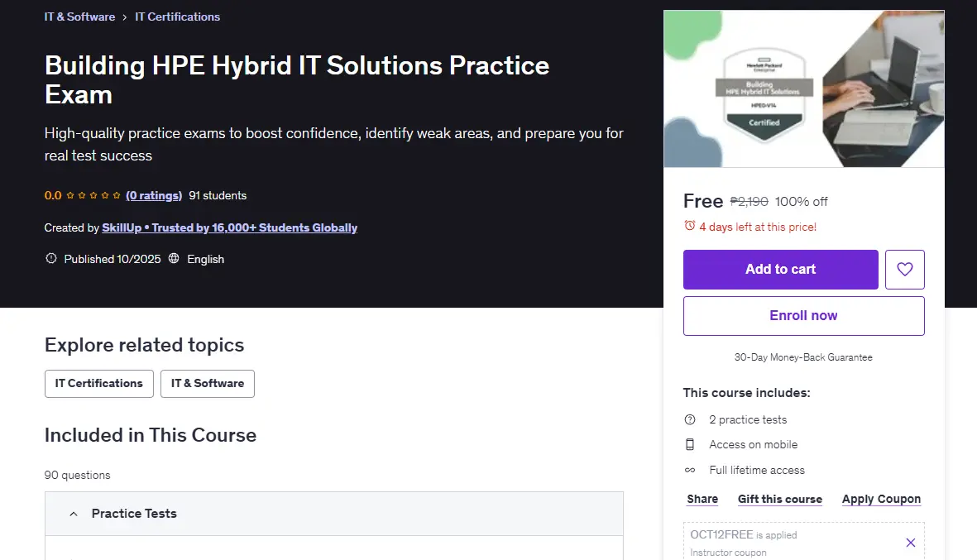Click the 100% off text
This screenshot has height=560, width=977.
(x=802, y=202)
